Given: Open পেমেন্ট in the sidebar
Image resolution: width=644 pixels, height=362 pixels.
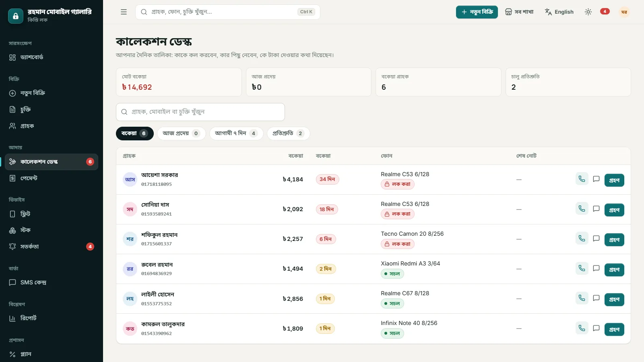Looking at the screenshot, I should point(52,178).
